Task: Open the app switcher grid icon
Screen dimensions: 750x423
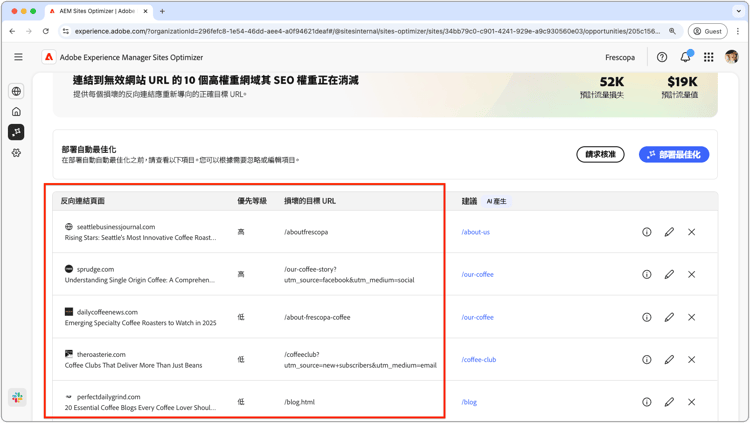Action: pyautogui.click(x=709, y=57)
